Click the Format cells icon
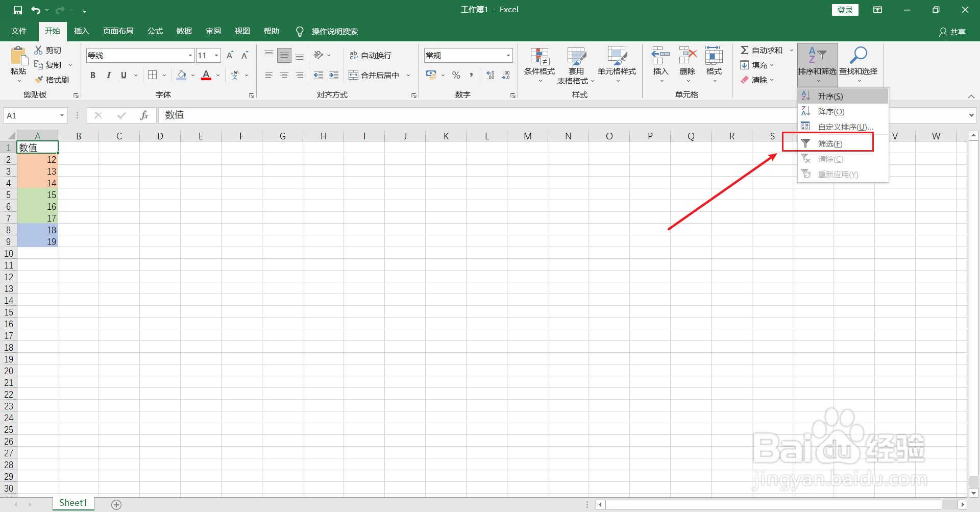The height and width of the screenshot is (512, 980). coord(714,55)
